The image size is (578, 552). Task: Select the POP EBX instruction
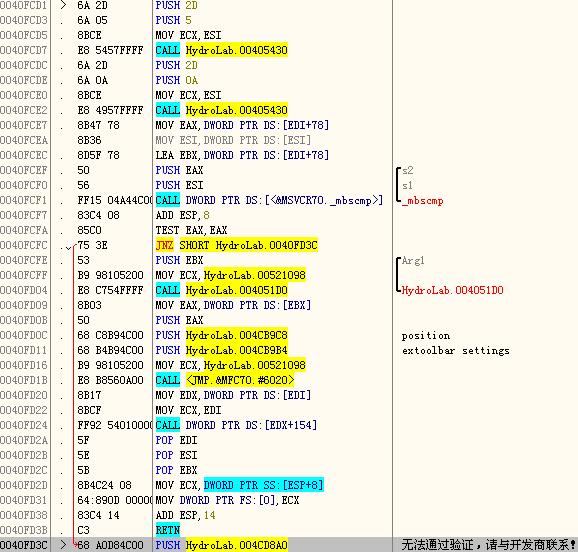pos(176,470)
